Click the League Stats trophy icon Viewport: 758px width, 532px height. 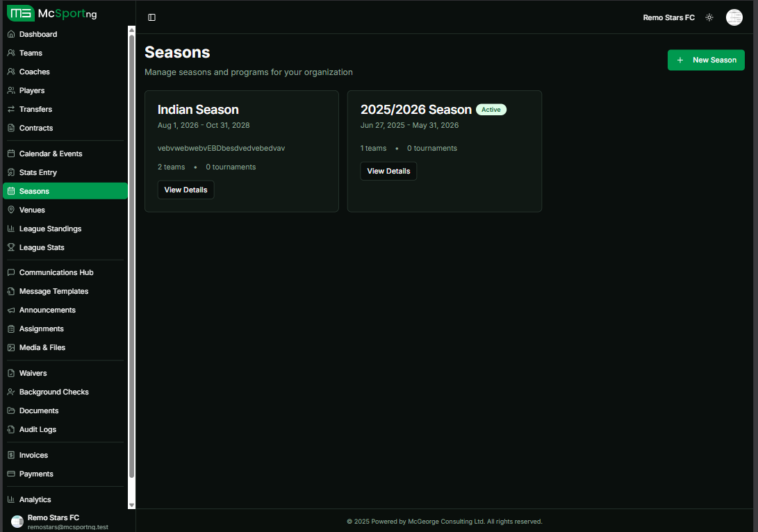[11, 247]
